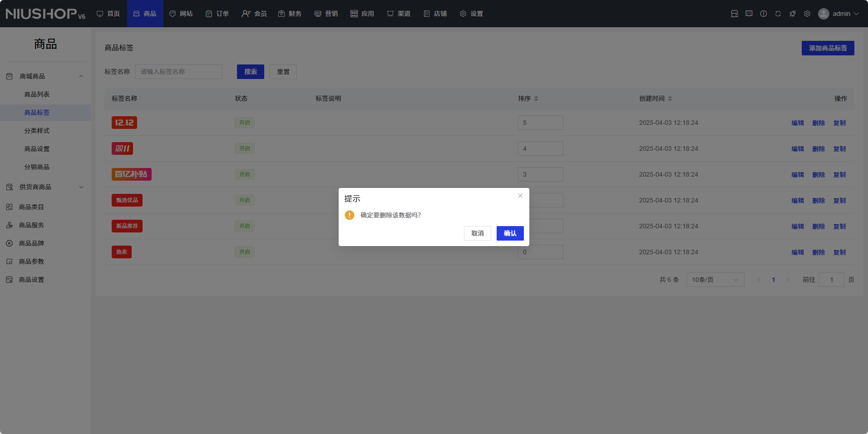Viewport: 868px width, 434px height.
Task: Click page number 1 in pagination
Action: pyautogui.click(x=774, y=280)
